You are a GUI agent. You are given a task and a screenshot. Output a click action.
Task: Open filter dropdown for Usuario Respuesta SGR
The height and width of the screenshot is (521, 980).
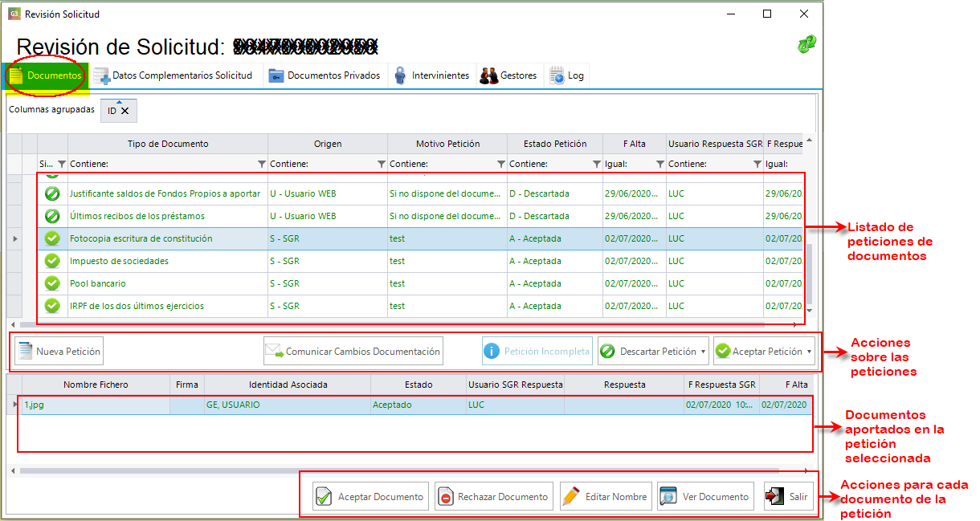tap(757, 164)
